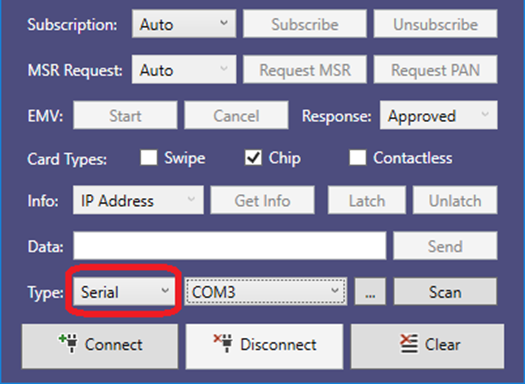This screenshot has width=525, height=384.
Task: Enable the Swipe card type checkbox
Action: (x=149, y=158)
